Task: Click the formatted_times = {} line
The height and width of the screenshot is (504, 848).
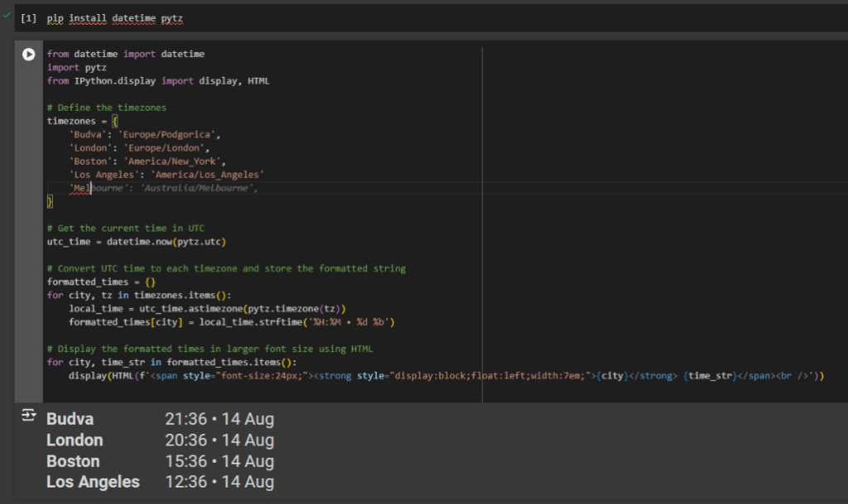Action: [x=99, y=281]
